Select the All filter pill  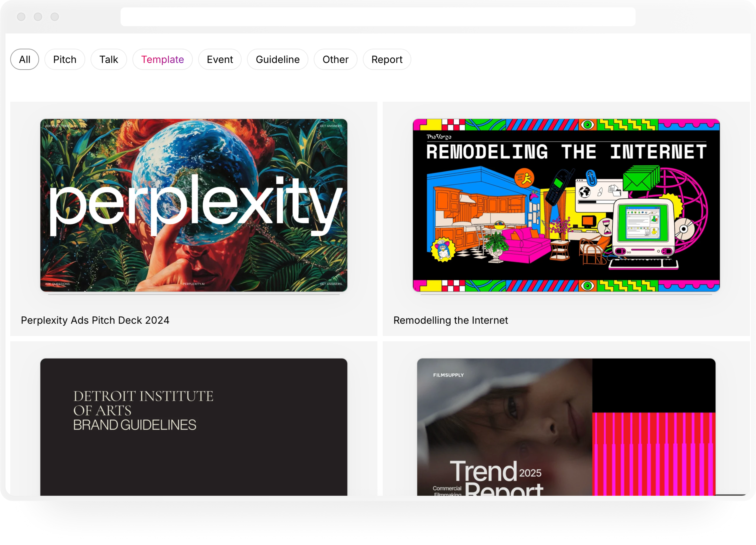[x=25, y=59]
